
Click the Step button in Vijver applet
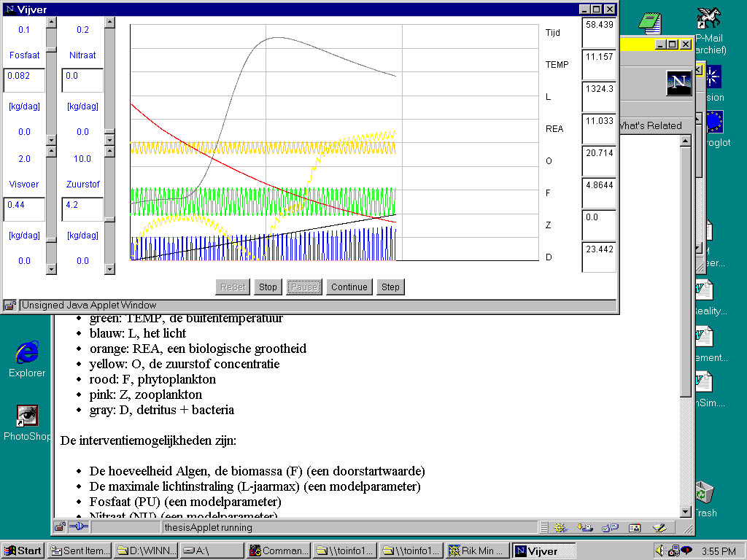pos(390,287)
